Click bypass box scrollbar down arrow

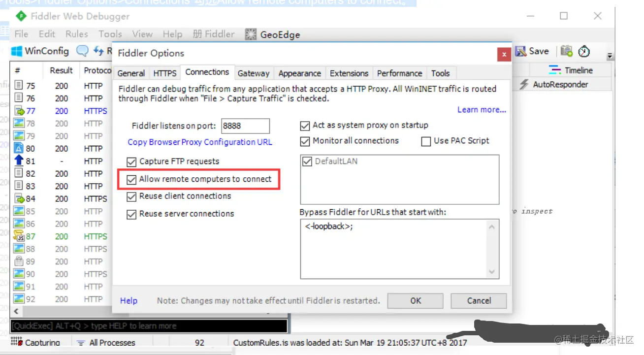pos(492,272)
